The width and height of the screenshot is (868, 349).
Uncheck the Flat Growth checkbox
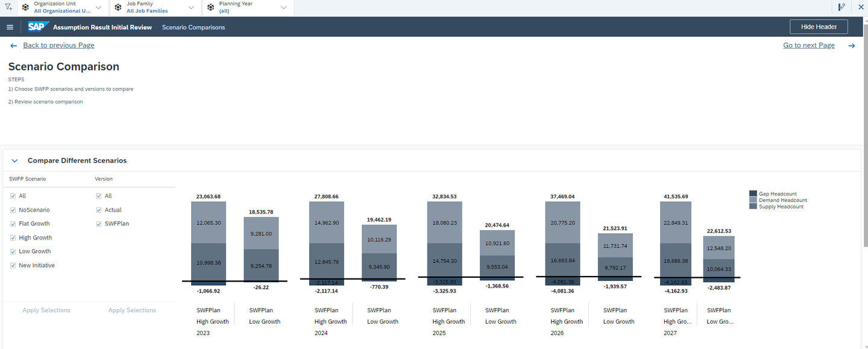coord(13,224)
